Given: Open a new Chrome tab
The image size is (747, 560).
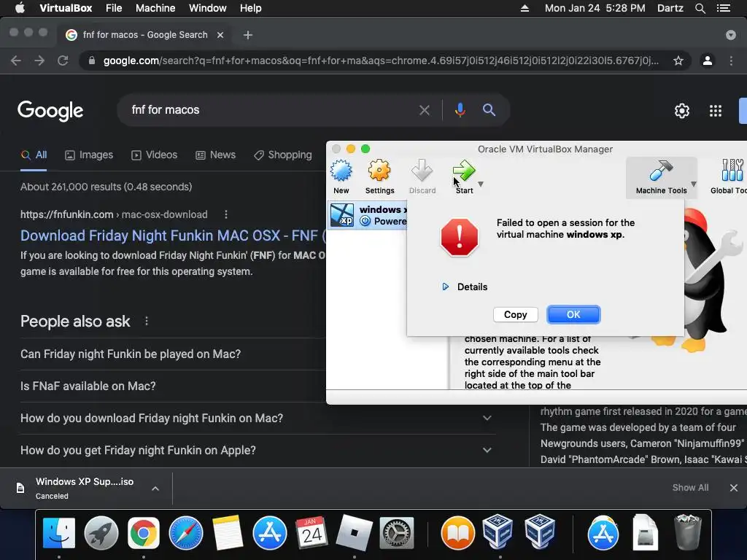Looking at the screenshot, I should (x=248, y=35).
